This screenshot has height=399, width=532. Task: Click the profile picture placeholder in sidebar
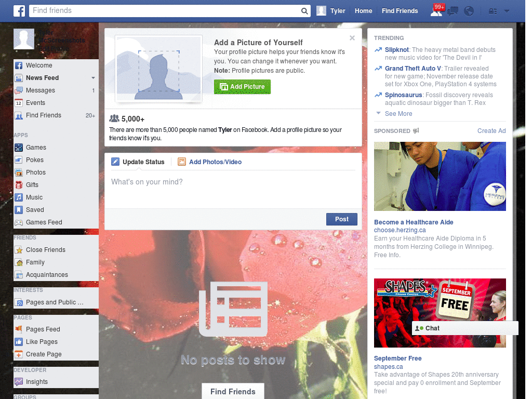point(24,39)
